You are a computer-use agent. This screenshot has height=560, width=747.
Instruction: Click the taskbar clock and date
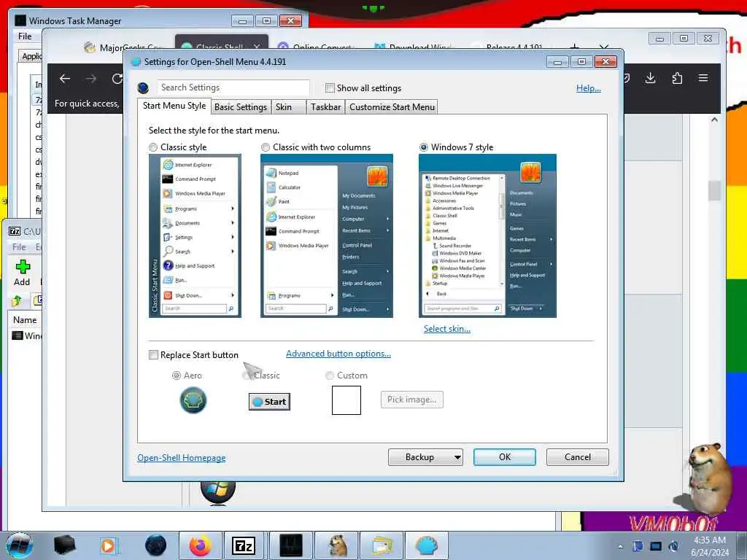(710, 546)
